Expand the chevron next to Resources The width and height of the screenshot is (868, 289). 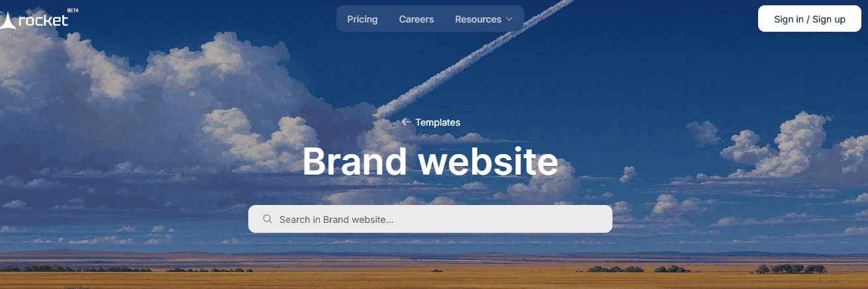point(509,19)
